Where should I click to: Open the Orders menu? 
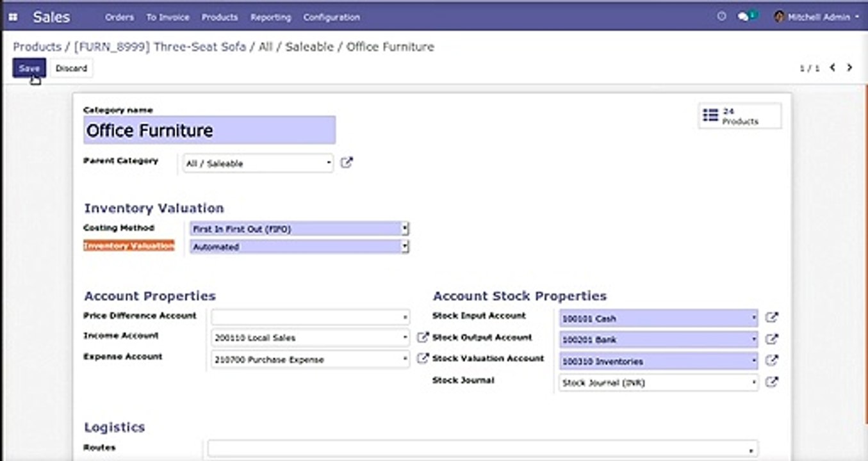click(x=119, y=17)
